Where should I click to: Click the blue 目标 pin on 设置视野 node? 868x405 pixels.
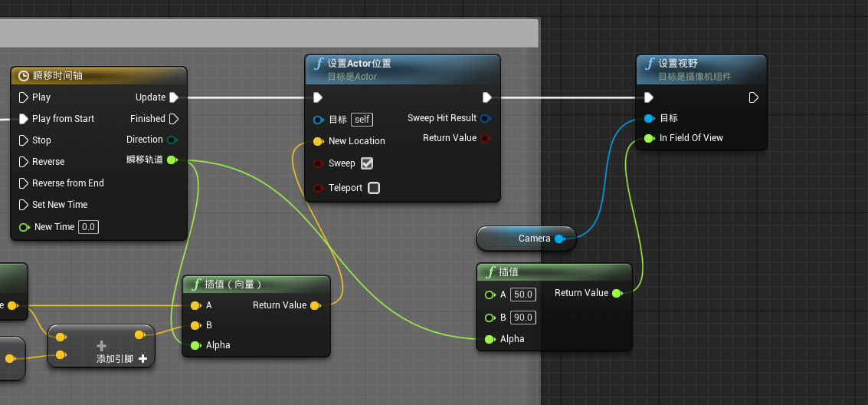650,118
